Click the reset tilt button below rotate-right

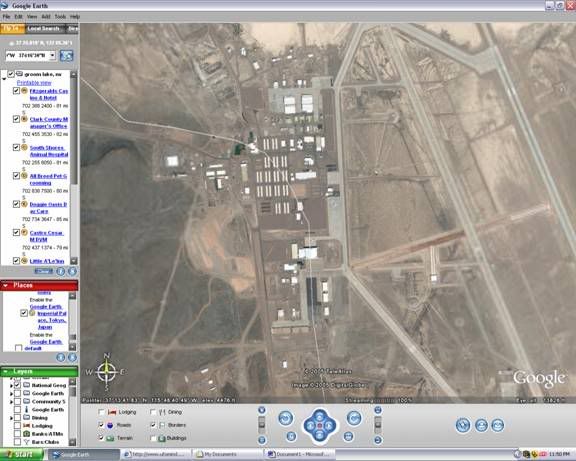348,436
